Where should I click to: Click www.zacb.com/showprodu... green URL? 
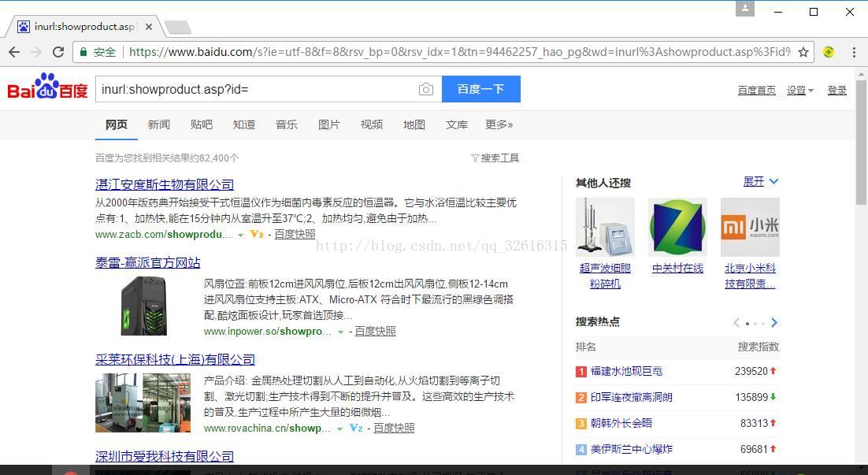(163, 234)
